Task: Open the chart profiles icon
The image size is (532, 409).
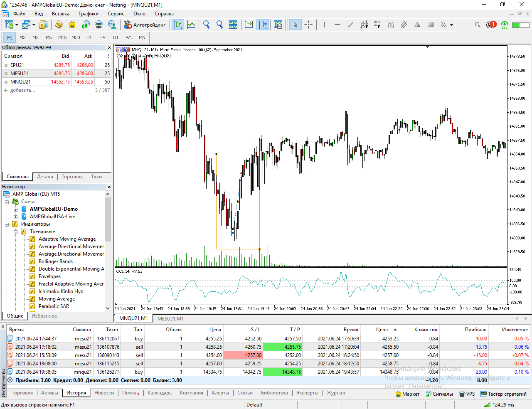Action: click(x=26, y=25)
